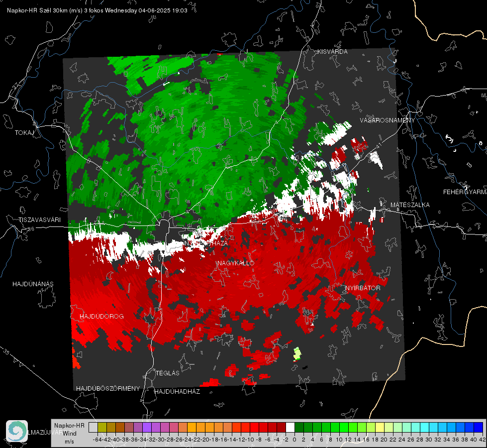Click the VÁSÁROSNAMÉNY city label
The height and width of the screenshot is (448, 487).
[388, 120]
